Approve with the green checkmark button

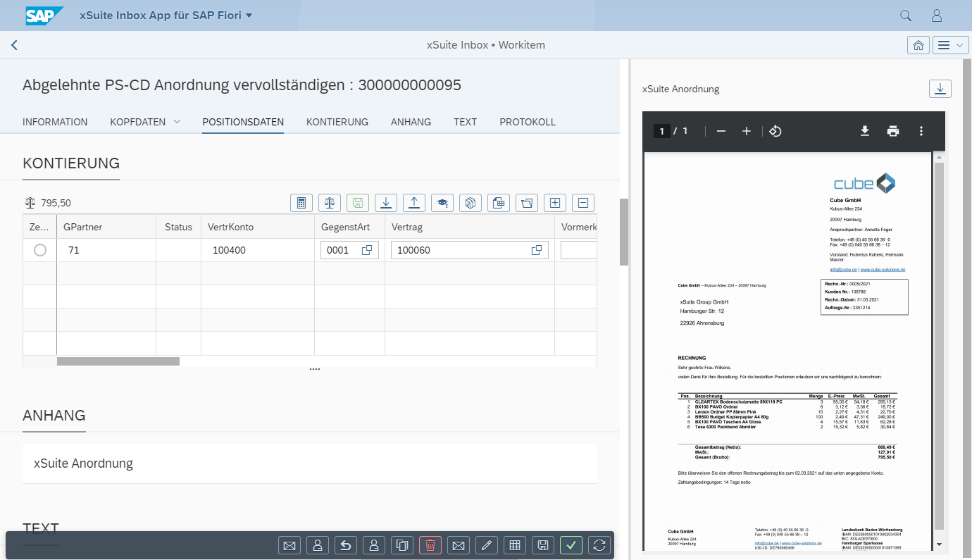coord(571,545)
